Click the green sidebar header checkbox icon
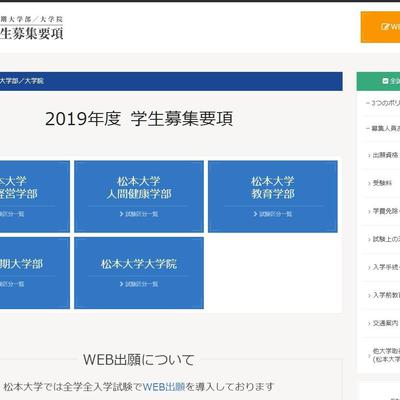 [x=386, y=81]
